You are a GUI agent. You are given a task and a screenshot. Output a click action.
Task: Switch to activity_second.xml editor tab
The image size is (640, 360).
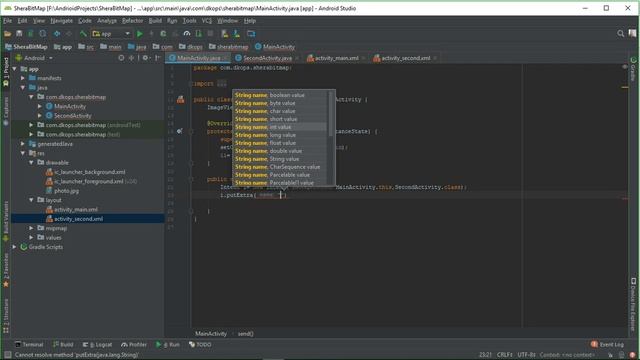[405, 58]
